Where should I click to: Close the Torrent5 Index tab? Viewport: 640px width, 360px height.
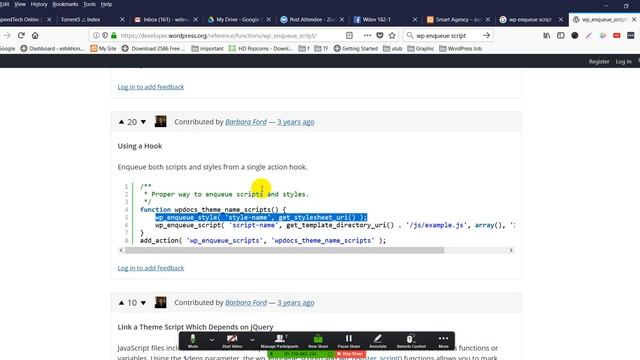(122, 19)
